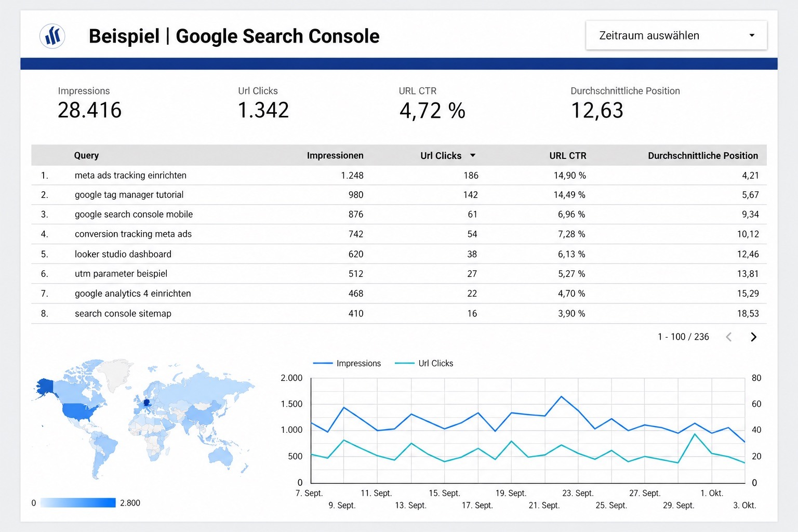The height and width of the screenshot is (532, 798).
Task: Select the query 'google tag manager tutorial'
Action: click(129, 195)
